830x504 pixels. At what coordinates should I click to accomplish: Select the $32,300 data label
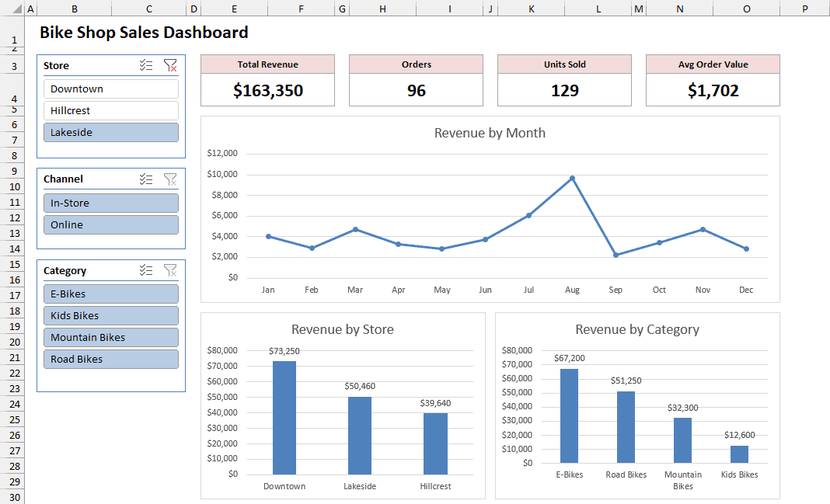pyautogui.click(x=683, y=408)
